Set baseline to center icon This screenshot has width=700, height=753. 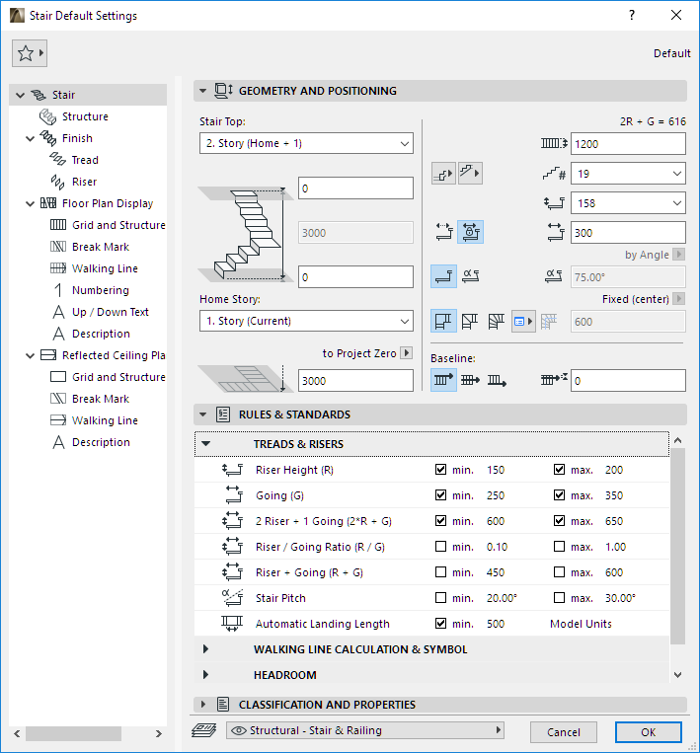coord(470,380)
